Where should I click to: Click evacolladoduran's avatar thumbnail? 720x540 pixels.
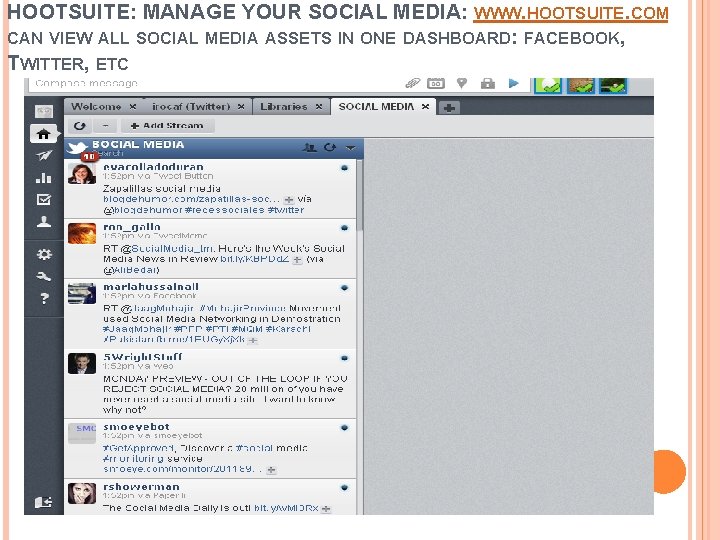(x=82, y=174)
